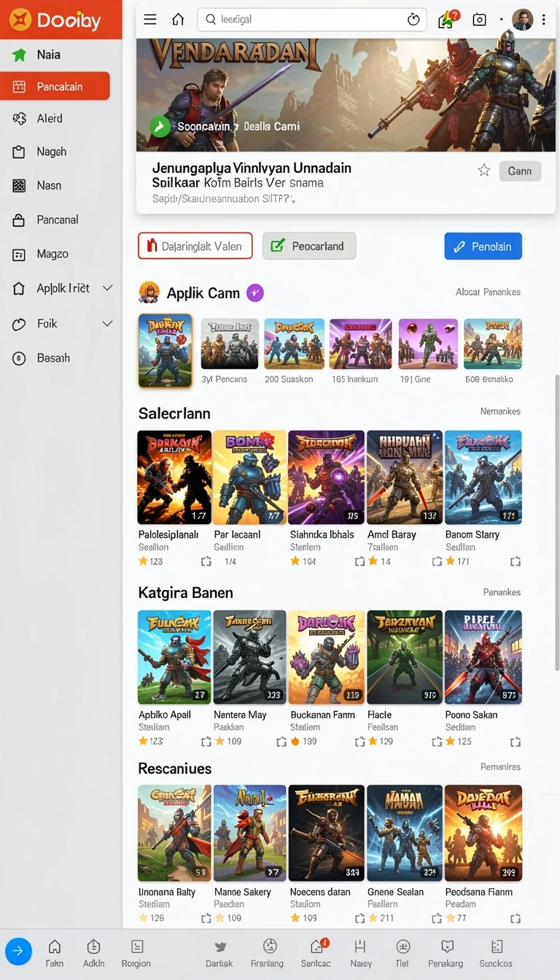Screen dimensions: 560x980
Task: Select the Pancakain sidebar item
Action: (55, 86)
